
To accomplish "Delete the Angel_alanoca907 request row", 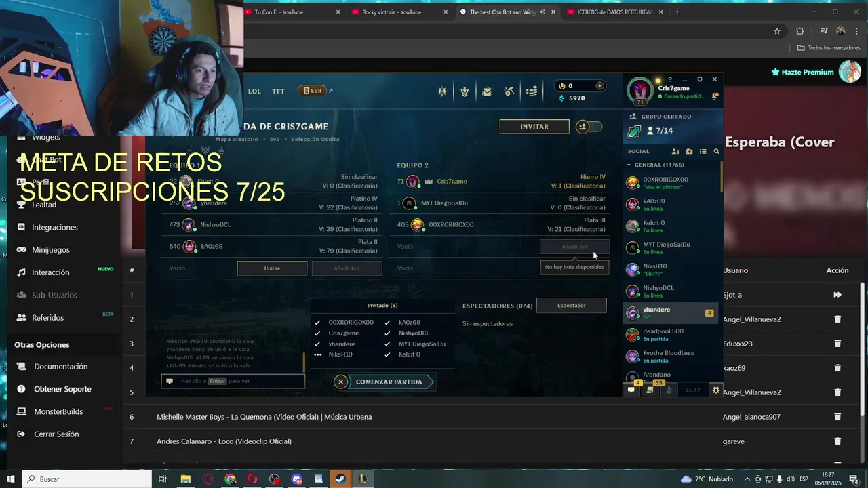I will [x=837, y=417].
